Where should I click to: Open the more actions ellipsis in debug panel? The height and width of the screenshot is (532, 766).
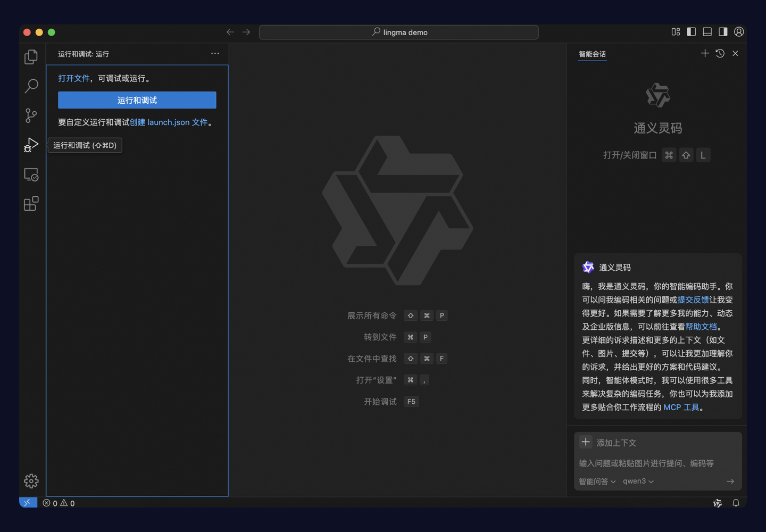[x=215, y=53]
